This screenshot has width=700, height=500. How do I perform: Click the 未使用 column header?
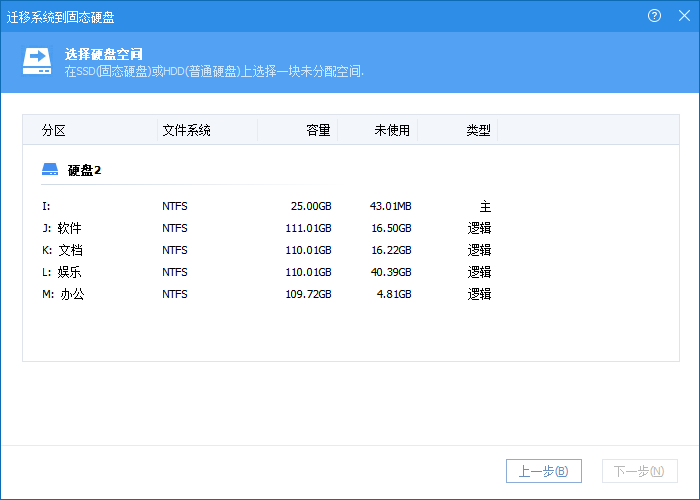378,130
